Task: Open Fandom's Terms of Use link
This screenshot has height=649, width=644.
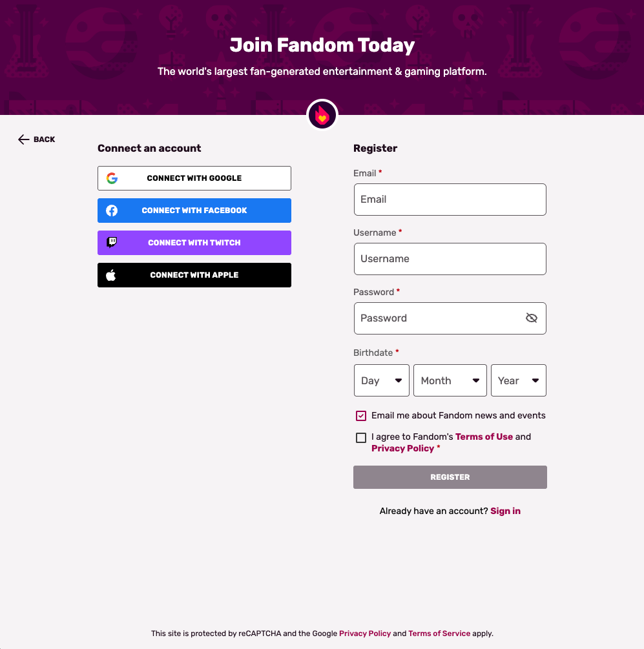Action: (x=484, y=437)
